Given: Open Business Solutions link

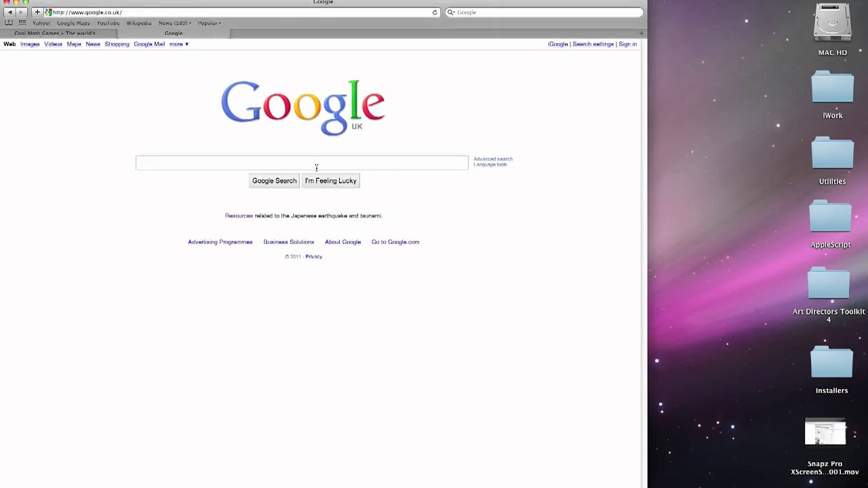Looking at the screenshot, I should click(289, 242).
